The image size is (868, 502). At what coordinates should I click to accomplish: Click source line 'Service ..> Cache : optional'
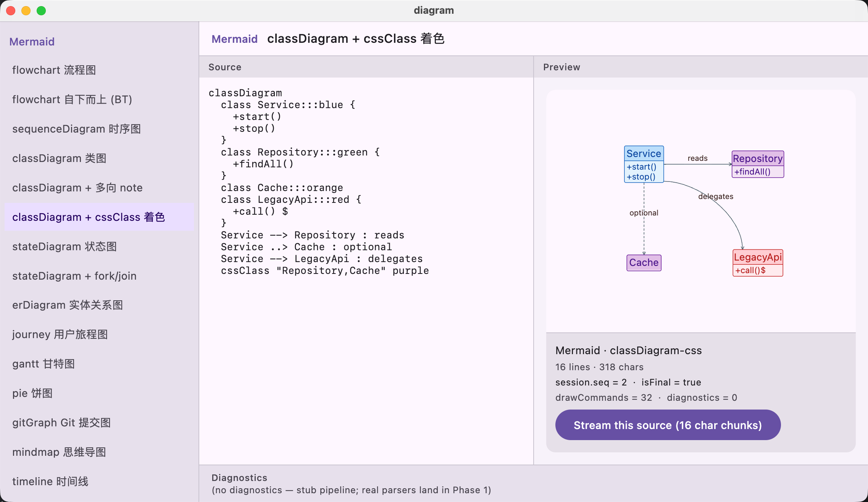point(307,247)
